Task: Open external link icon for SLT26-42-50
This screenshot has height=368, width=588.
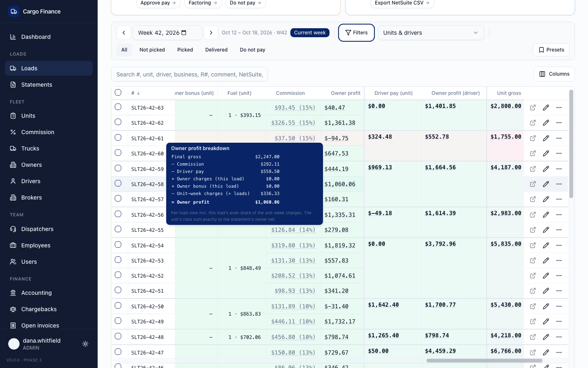Action: point(533,306)
